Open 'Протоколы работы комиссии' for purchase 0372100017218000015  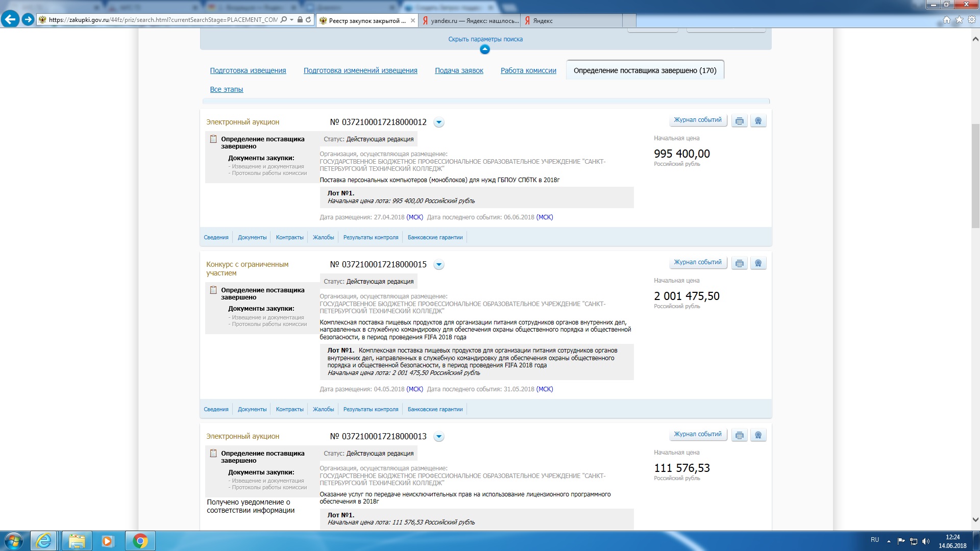[x=269, y=324]
